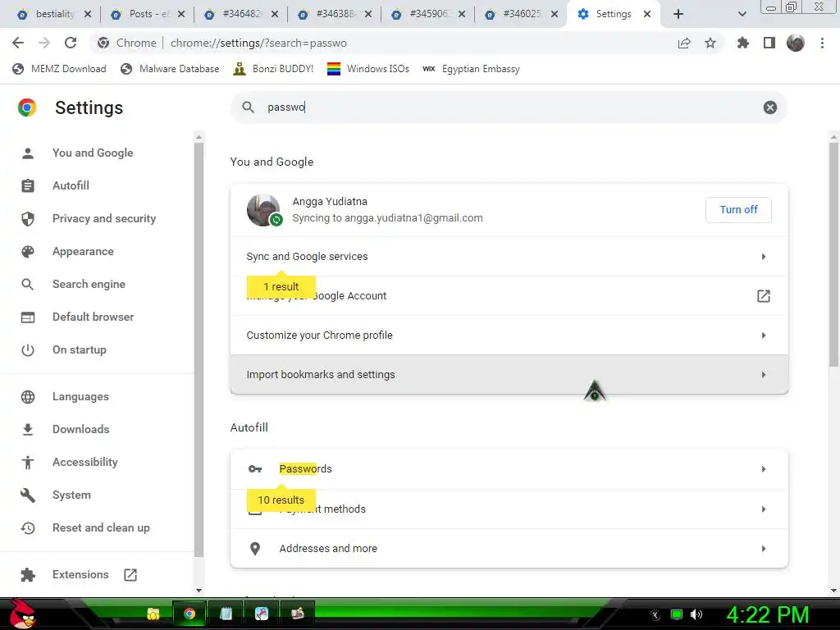Screen dimensions: 840x630
Task: Open Search engine settings
Action: [89, 284]
